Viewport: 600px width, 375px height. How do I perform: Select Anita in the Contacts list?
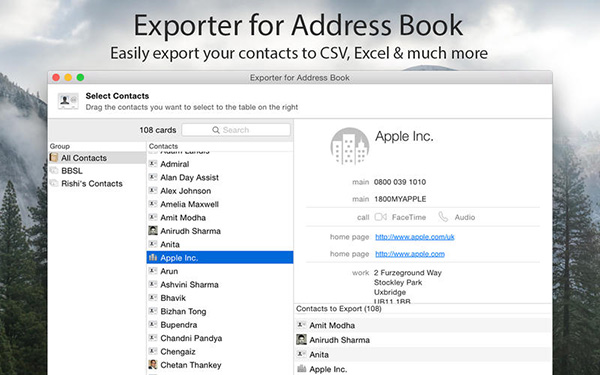point(220,244)
